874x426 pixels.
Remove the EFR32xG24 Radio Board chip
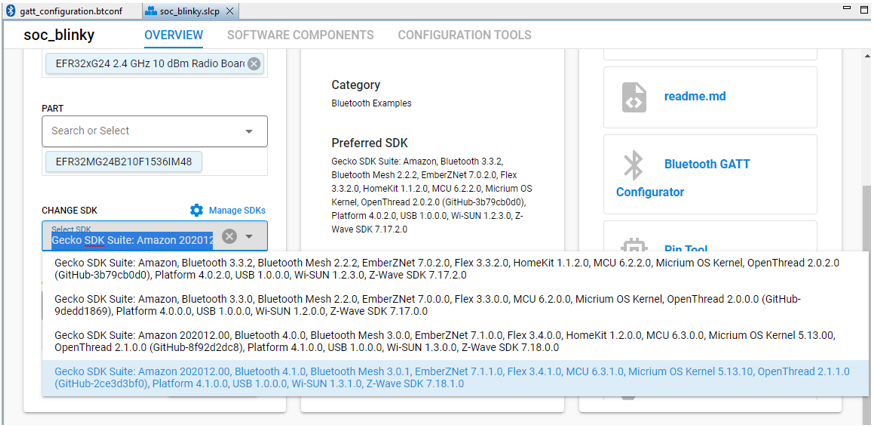254,64
